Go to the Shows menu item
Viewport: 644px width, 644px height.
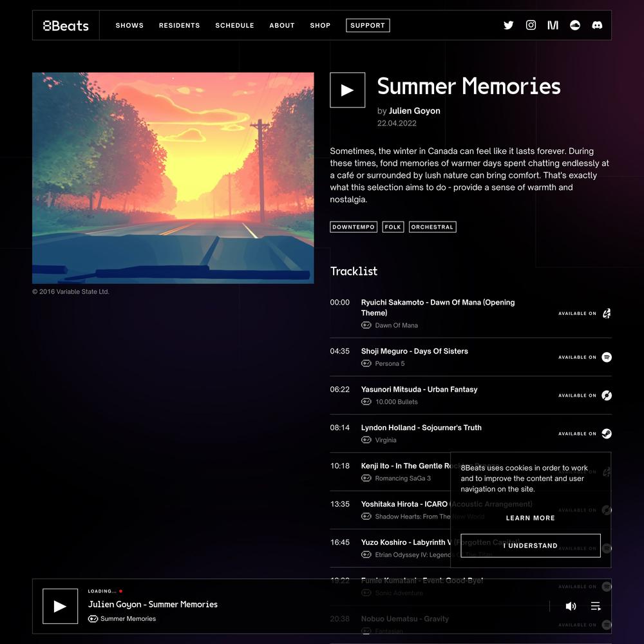click(x=129, y=26)
